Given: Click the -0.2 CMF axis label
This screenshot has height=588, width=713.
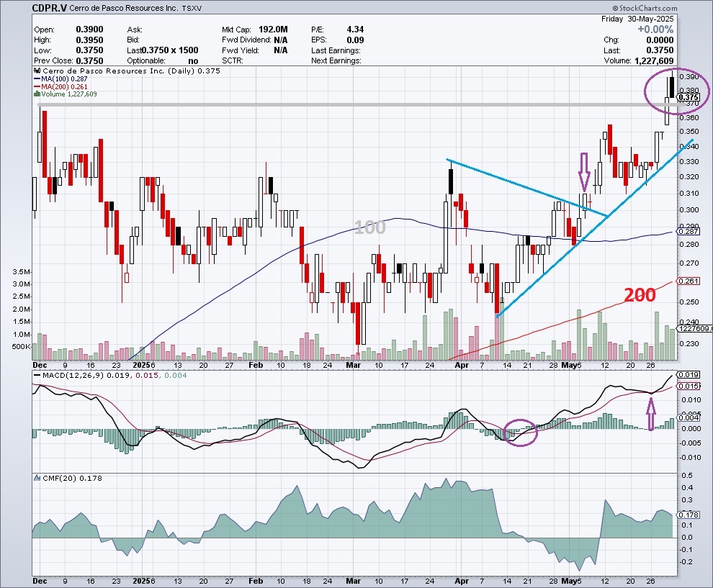Looking at the screenshot, I should click(x=686, y=562).
